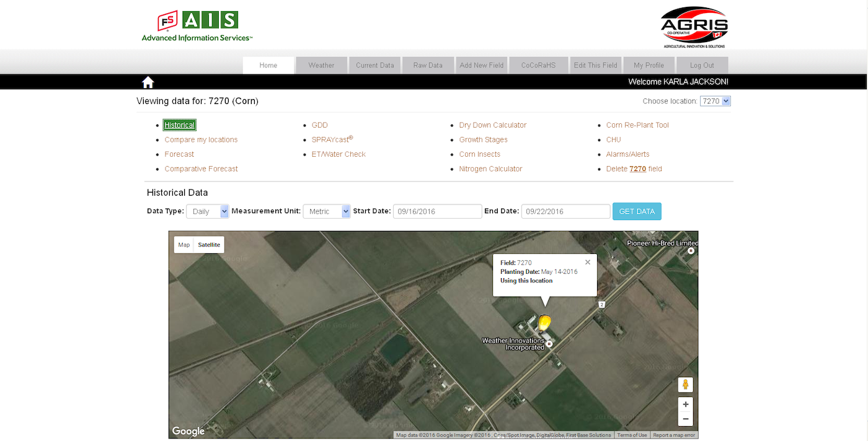Expand the Choose location dropdown

click(715, 101)
